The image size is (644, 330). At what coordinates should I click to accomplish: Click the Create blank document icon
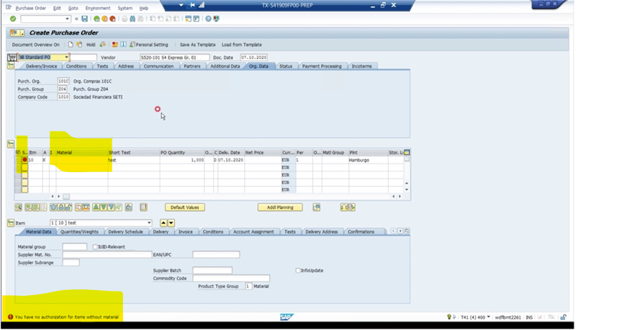point(70,44)
